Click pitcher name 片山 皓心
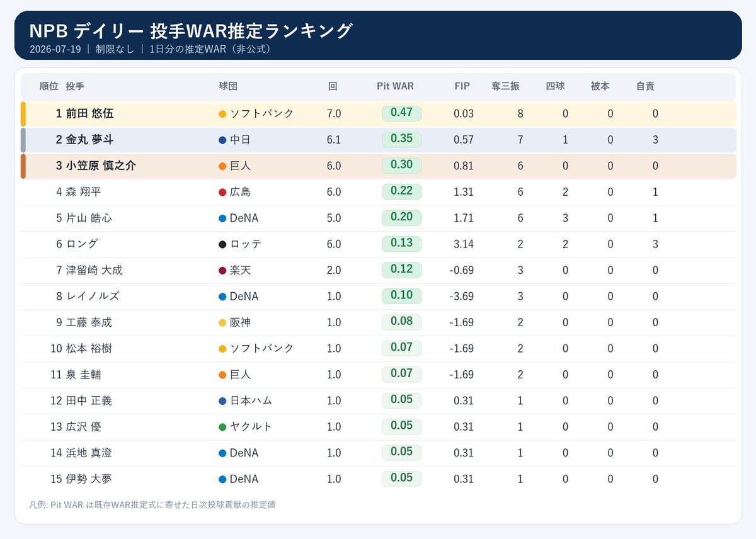 click(89, 218)
